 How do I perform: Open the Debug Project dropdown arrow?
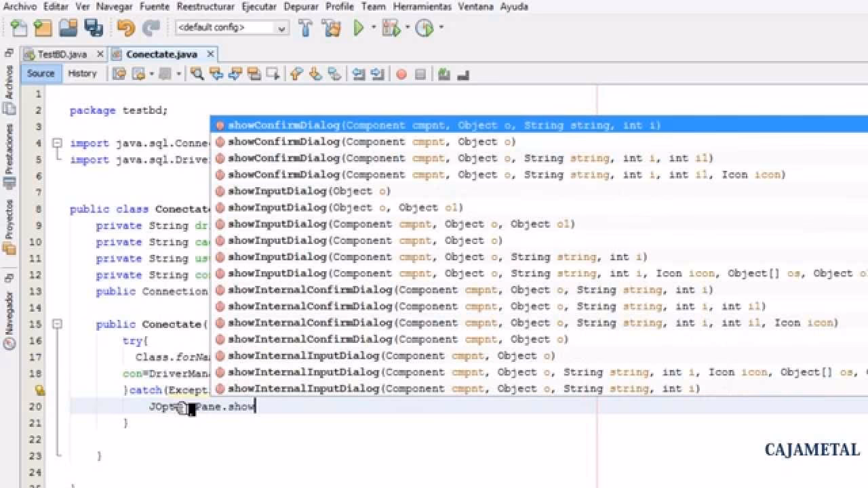(407, 28)
